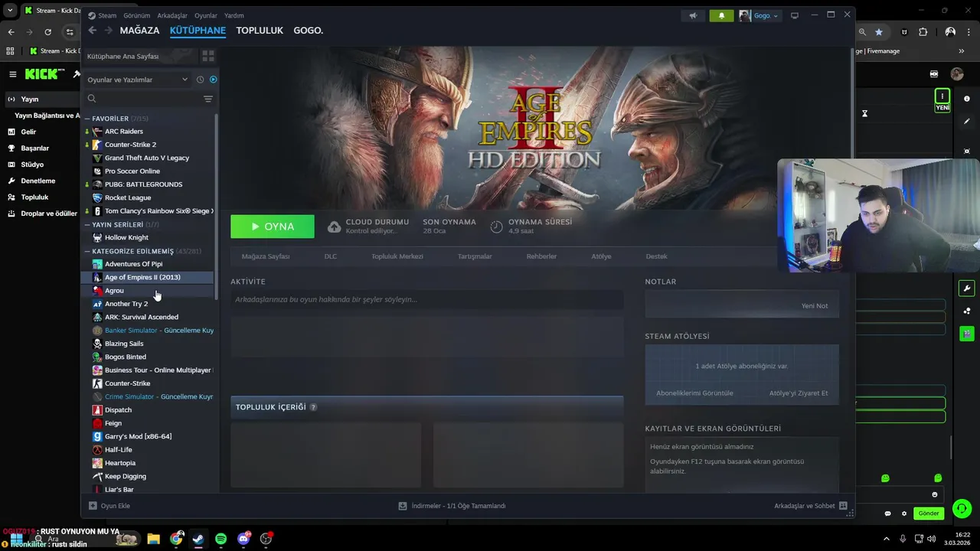Screen dimensions: 980x551
Task: Open the GOGO. profile tab
Action: click(x=309, y=31)
